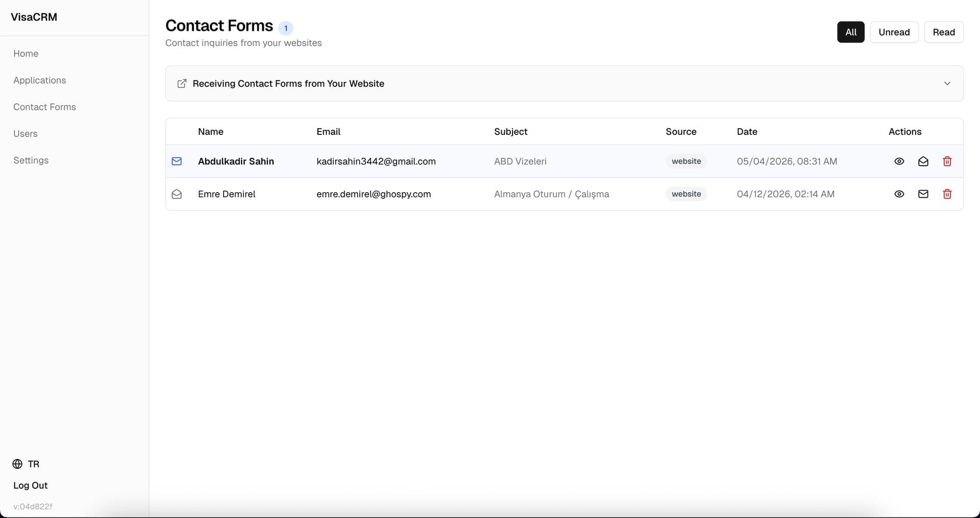This screenshot has height=518, width=980.
Task: Delete Emre Demirel's contact form
Action: click(x=947, y=194)
